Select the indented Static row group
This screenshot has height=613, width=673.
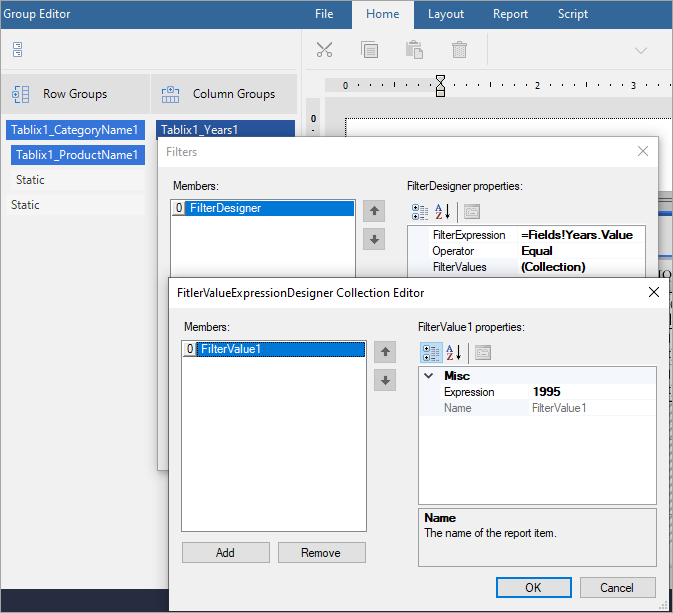pyautogui.click(x=78, y=179)
